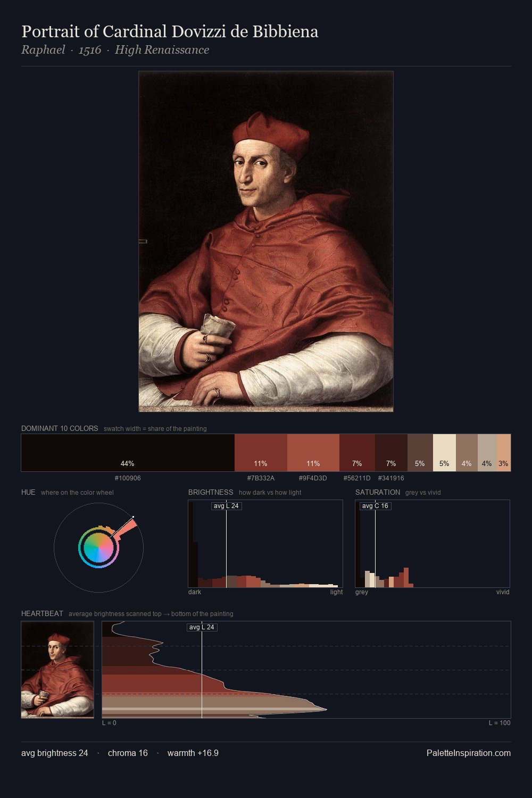Click the hex label #56211D
Image resolution: width=532 pixels, height=798 pixels.
tap(357, 478)
